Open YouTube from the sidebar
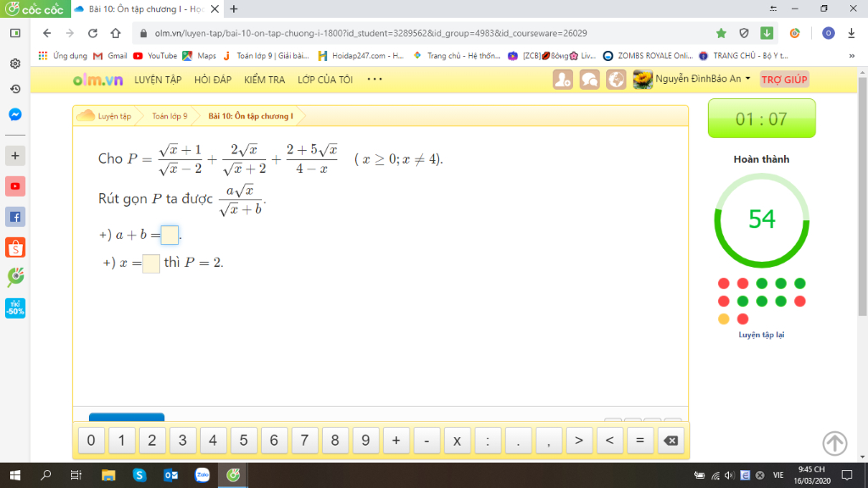 [15, 186]
